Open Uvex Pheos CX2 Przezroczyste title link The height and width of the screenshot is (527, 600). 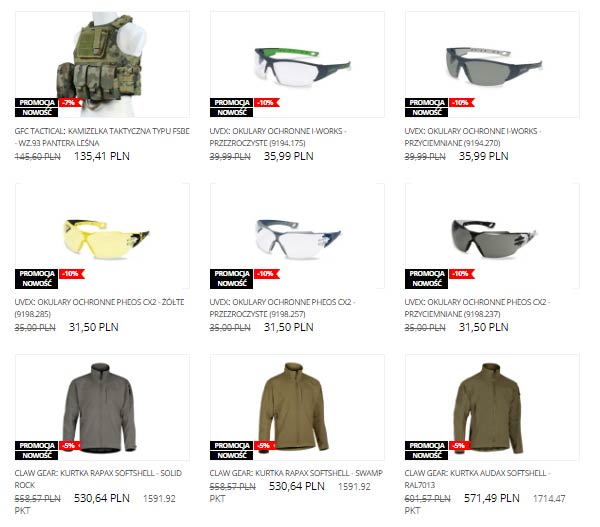point(282,308)
